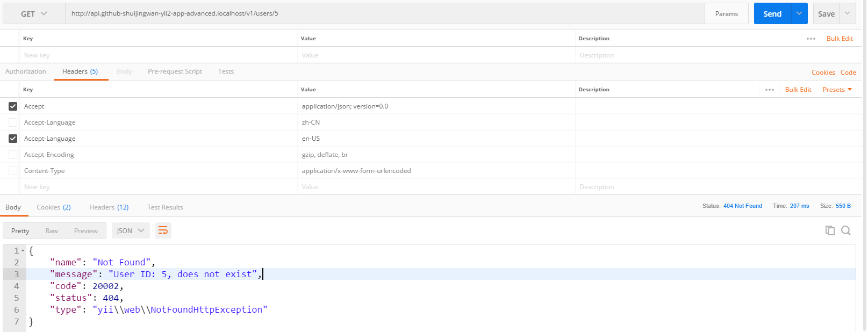
Task: Open the JSON format dropdown
Action: 131,231
